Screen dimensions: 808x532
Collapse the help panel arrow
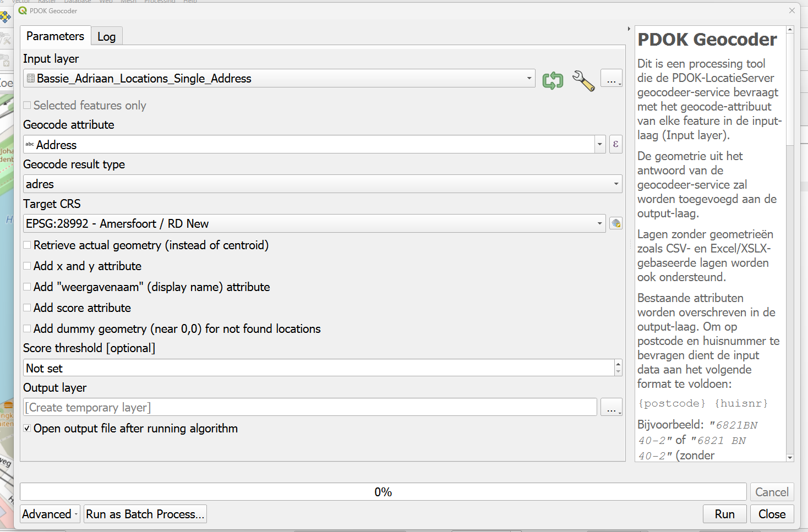629,29
